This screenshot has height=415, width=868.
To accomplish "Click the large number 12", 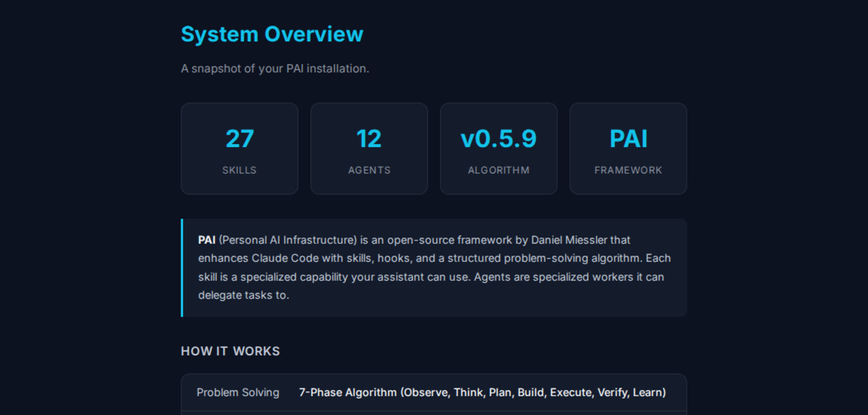I will (369, 138).
